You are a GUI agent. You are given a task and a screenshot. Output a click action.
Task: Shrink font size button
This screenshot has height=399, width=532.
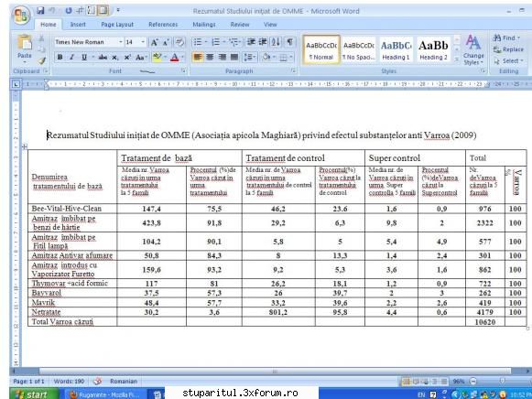coord(166,42)
